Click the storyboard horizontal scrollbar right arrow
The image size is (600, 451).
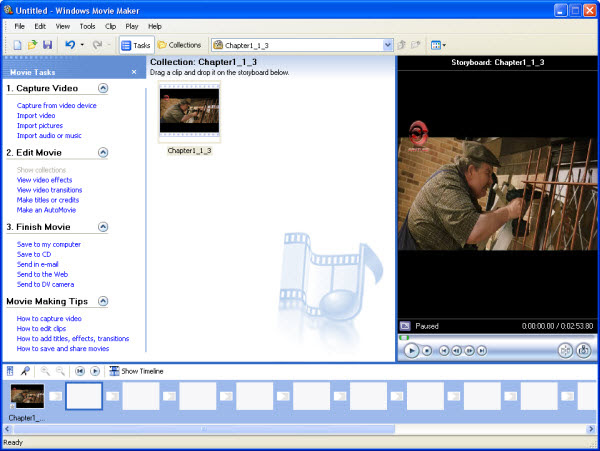click(591, 429)
